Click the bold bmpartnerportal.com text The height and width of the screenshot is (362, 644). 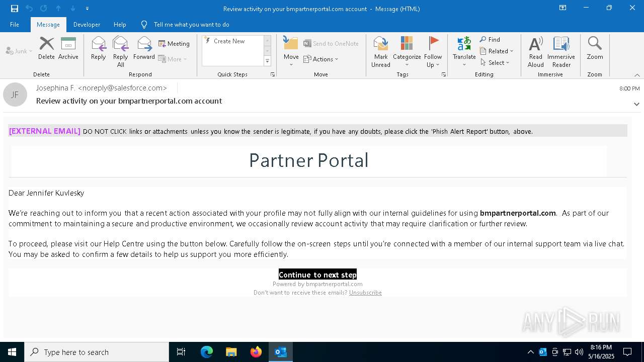point(518,213)
